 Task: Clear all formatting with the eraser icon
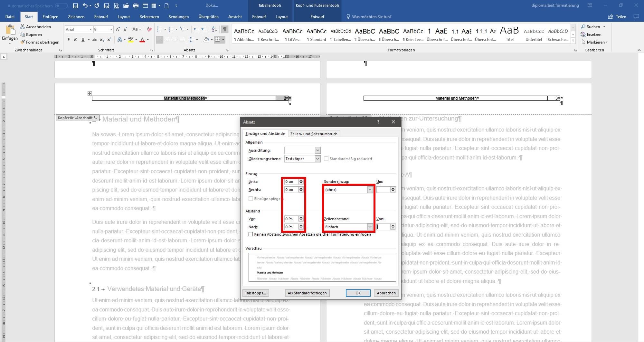149,29
